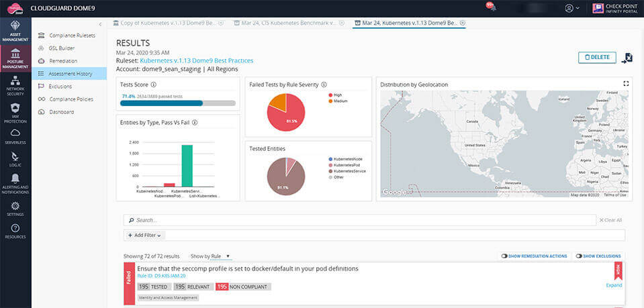Show info for Entities by Type chart

pyautogui.click(x=195, y=122)
